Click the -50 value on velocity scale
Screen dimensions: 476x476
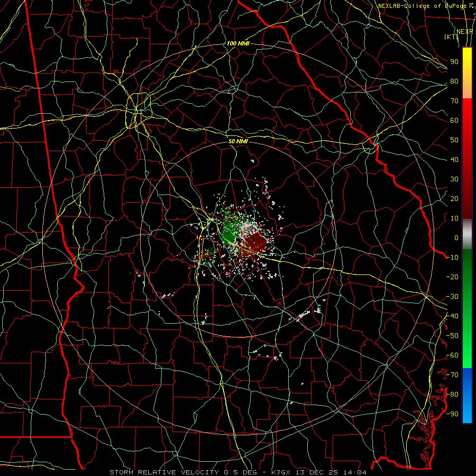coord(452,336)
